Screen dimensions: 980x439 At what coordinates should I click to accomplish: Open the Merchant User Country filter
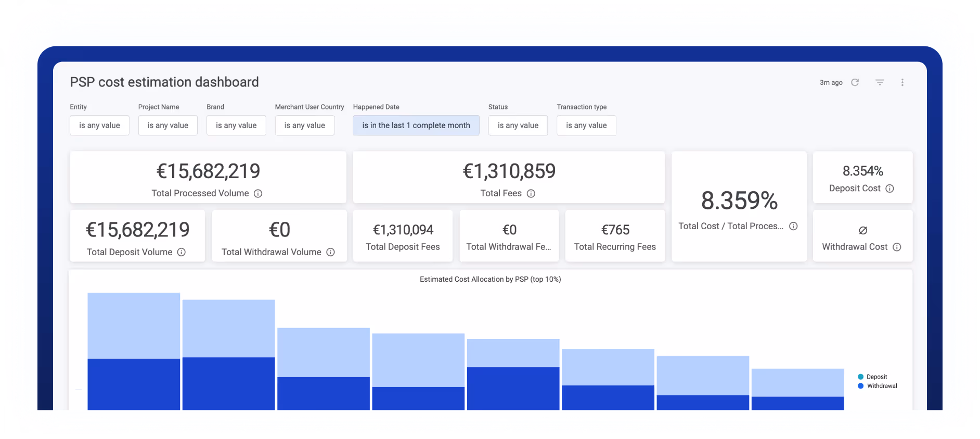click(x=305, y=126)
